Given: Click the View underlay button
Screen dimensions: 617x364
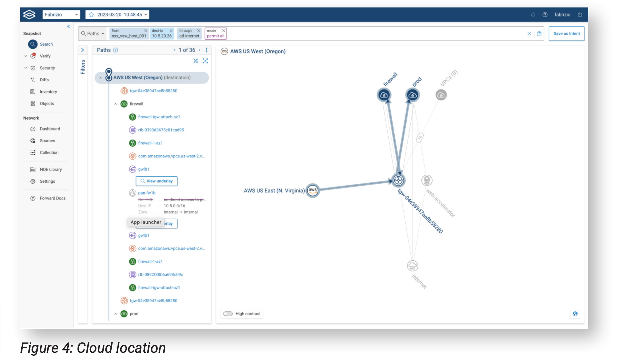Looking at the screenshot, I should click(157, 181).
